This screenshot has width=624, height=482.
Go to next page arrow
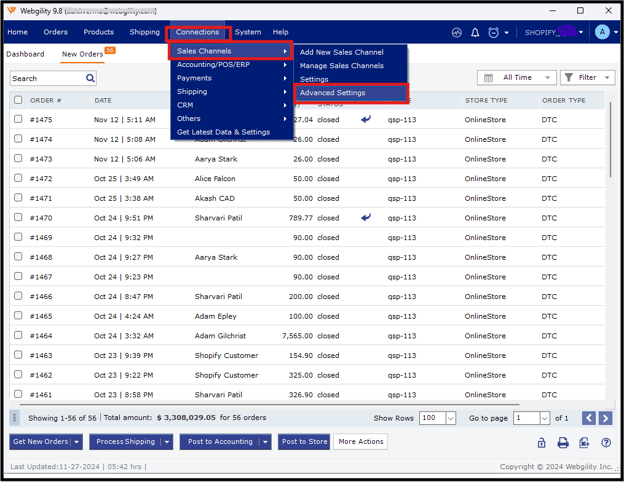pos(605,418)
